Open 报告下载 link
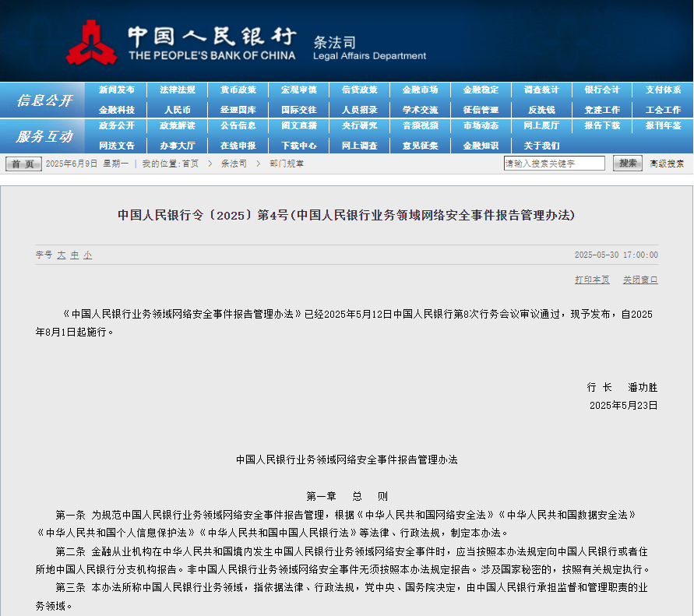The height and width of the screenshot is (616, 694). pos(602,125)
